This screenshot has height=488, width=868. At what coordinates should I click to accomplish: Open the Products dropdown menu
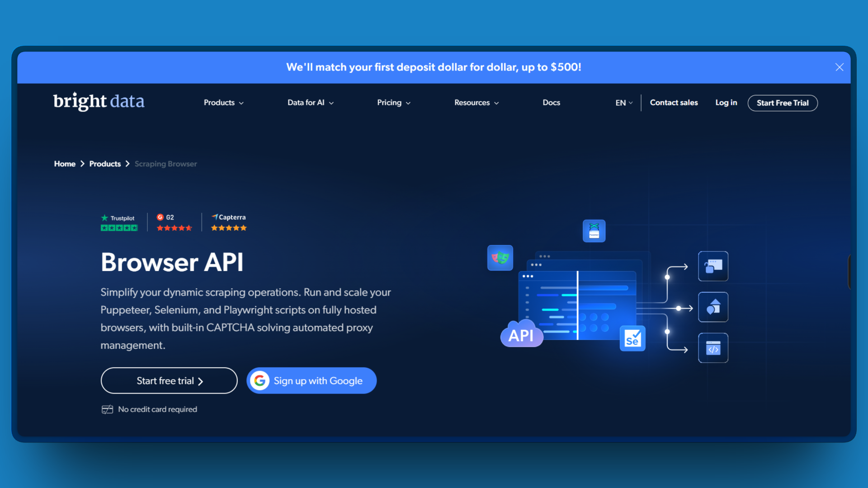223,103
